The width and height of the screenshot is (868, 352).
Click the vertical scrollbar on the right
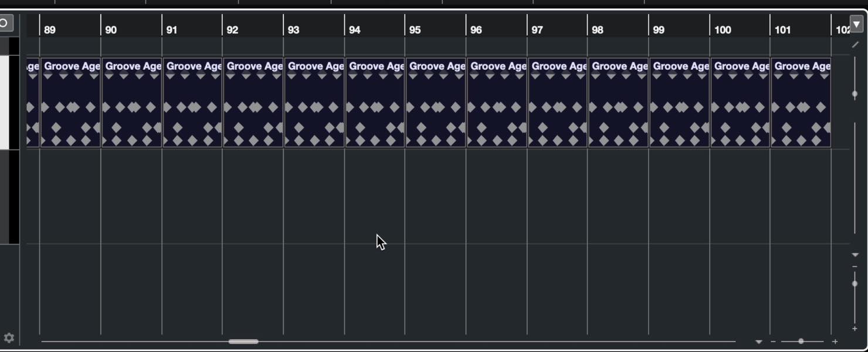tap(855, 178)
